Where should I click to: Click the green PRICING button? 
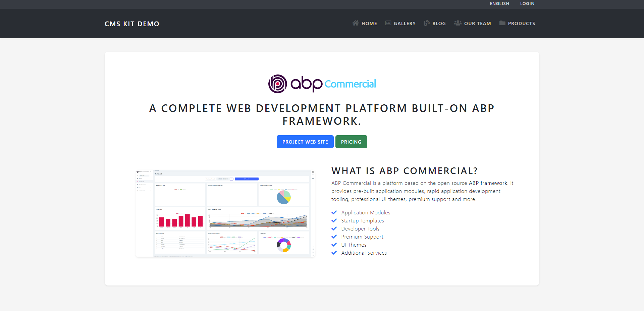pyautogui.click(x=351, y=142)
